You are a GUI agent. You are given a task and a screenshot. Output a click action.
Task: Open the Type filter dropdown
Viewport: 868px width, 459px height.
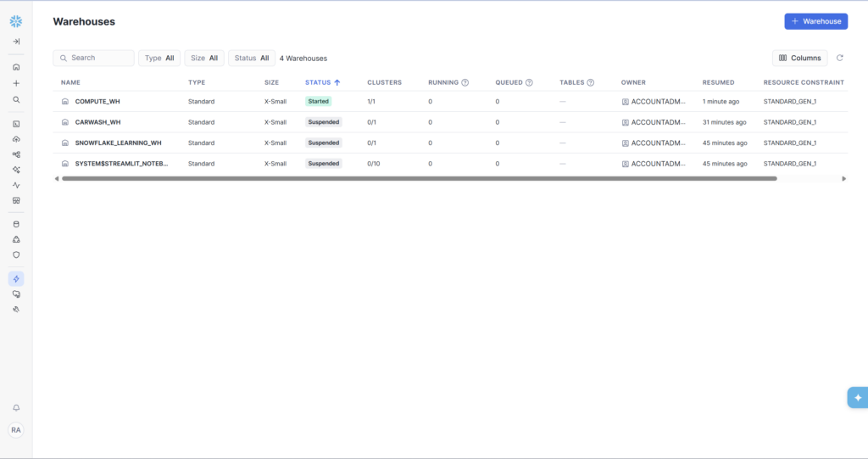point(159,58)
